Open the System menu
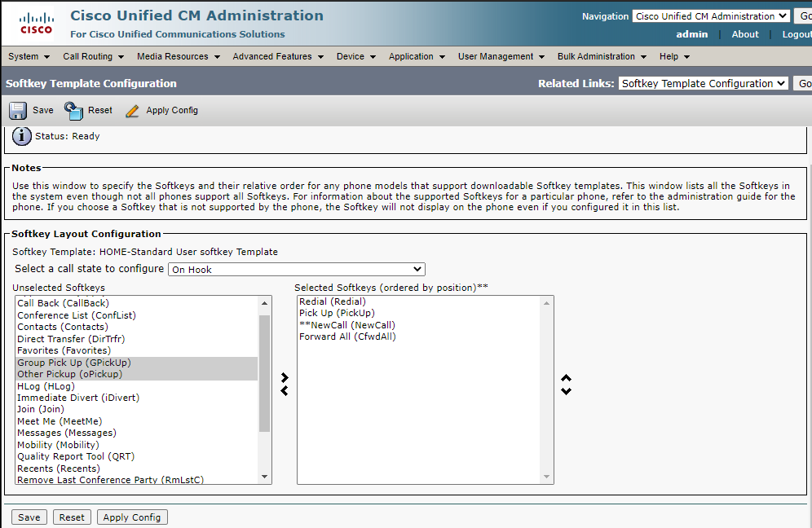The height and width of the screenshot is (528, 812). tap(29, 56)
